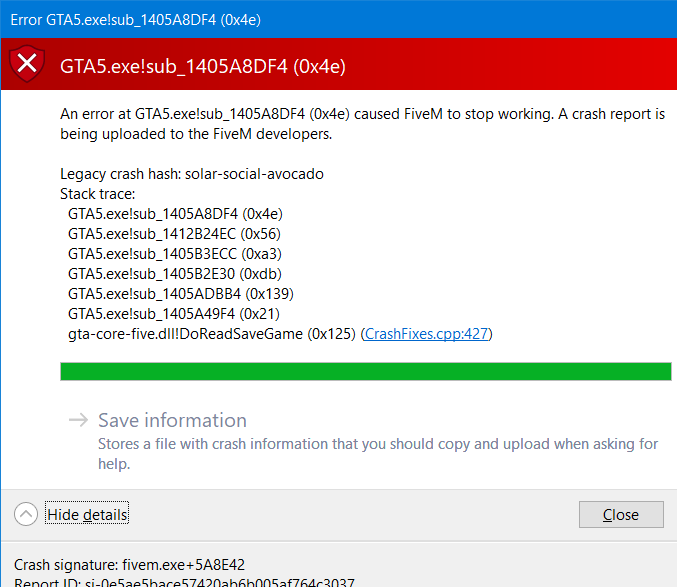Select stack entry GTA5.exe!sub_1412B24EC (0x56)

(x=174, y=234)
